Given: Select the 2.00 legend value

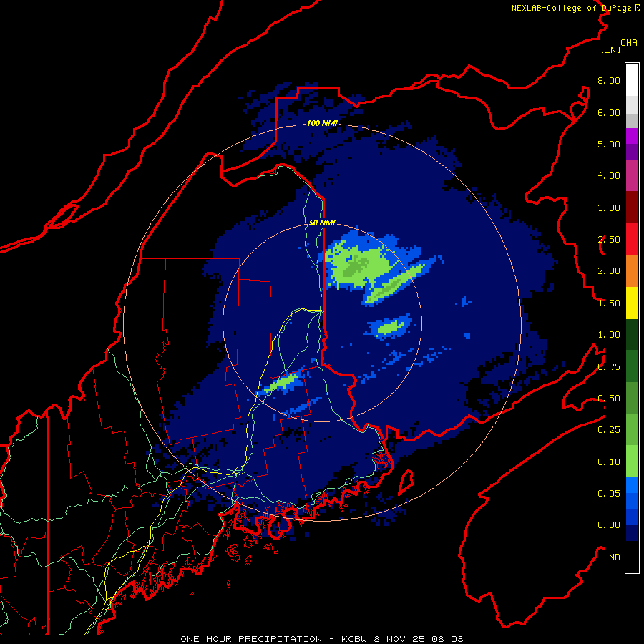Looking at the screenshot, I should (609, 271).
